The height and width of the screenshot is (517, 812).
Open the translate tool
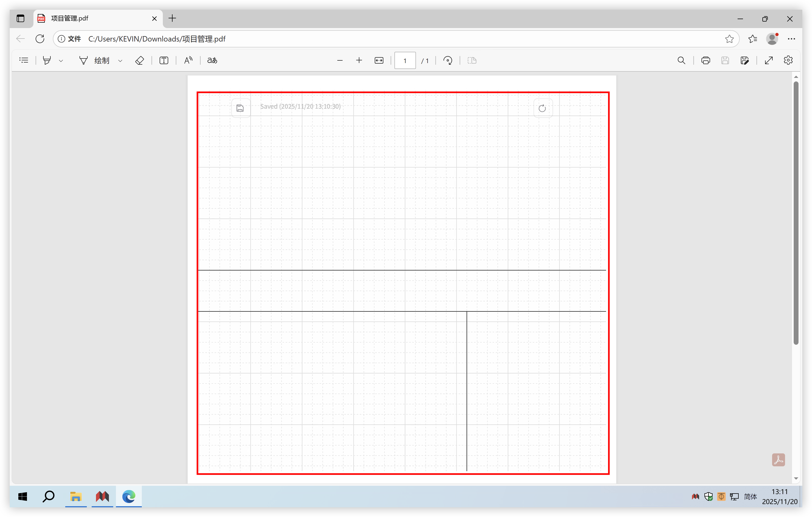212,60
